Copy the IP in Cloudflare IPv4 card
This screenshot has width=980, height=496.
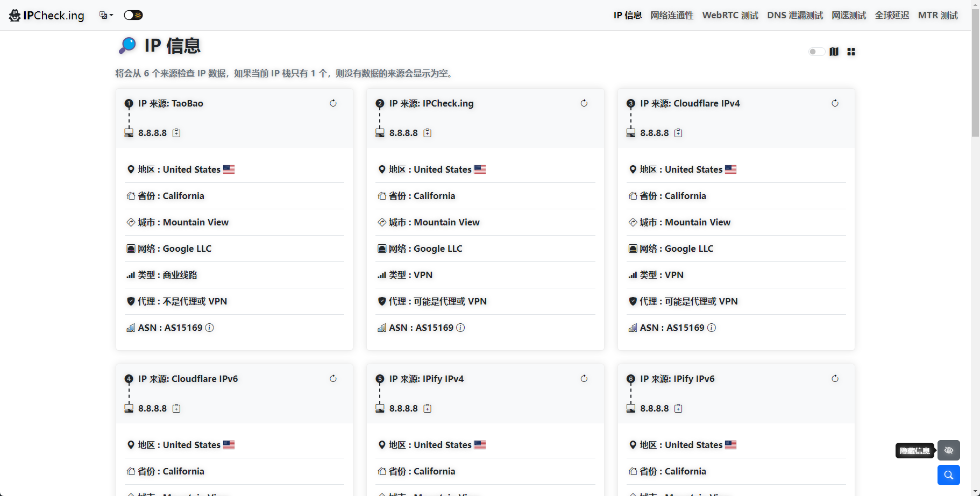click(x=678, y=133)
